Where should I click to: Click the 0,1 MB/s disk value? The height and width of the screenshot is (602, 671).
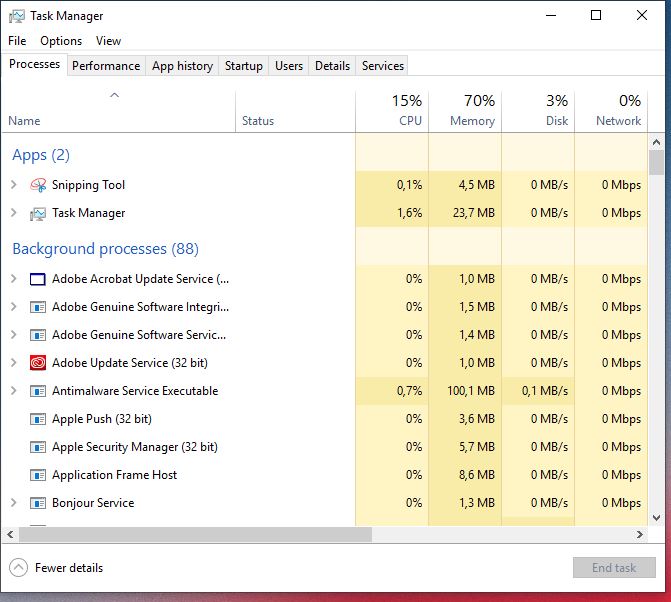[545, 391]
